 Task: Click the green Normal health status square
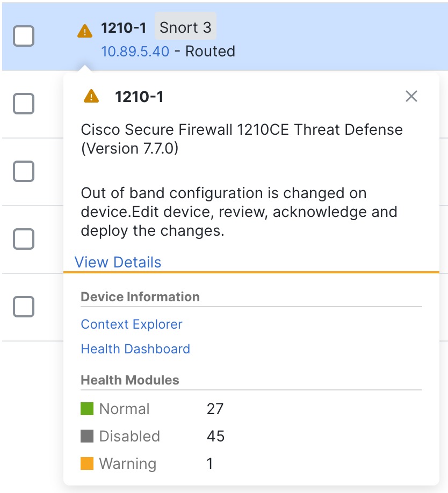coord(87,409)
